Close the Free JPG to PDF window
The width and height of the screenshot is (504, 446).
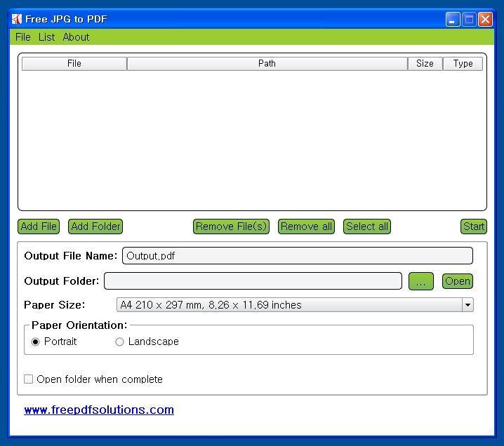485,19
